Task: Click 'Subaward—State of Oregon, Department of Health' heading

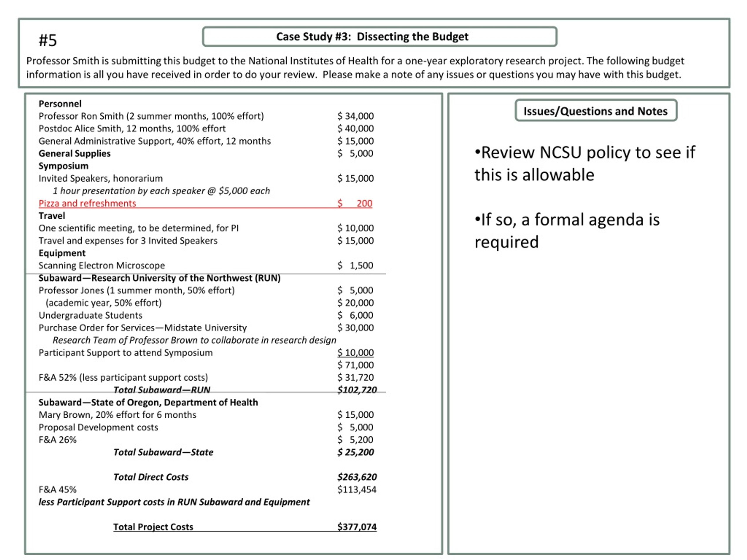Action: (148, 402)
